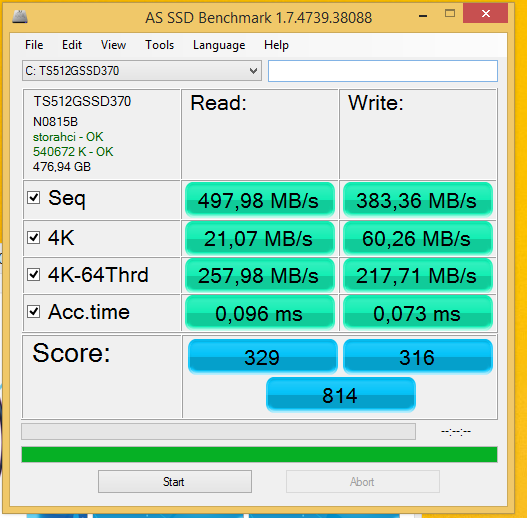Click the Abort button

tap(363, 482)
